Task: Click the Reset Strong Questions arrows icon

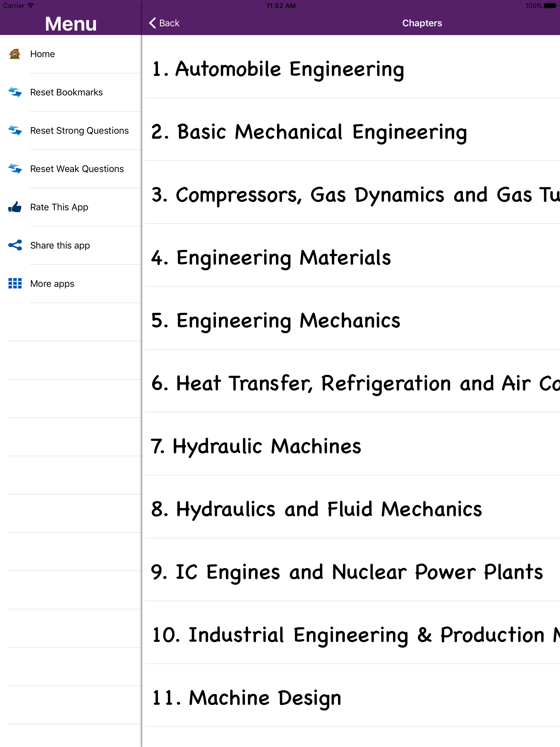Action: [15, 130]
